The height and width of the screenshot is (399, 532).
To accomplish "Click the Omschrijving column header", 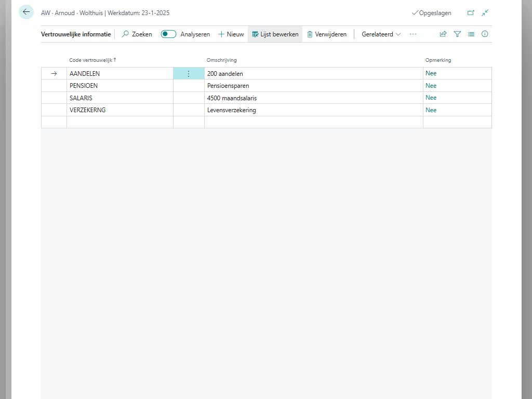I will pos(221,60).
